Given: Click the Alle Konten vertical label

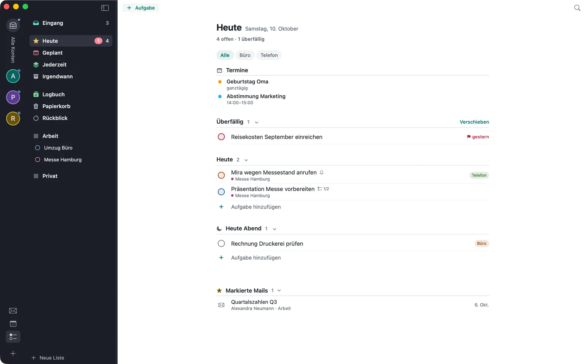Looking at the screenshot, I should (x=13, y=50).
